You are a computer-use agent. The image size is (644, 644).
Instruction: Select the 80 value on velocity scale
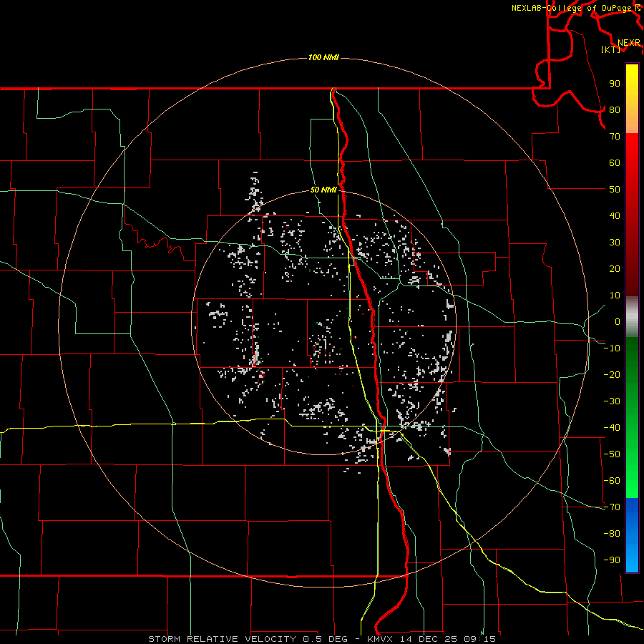point(615,109)
